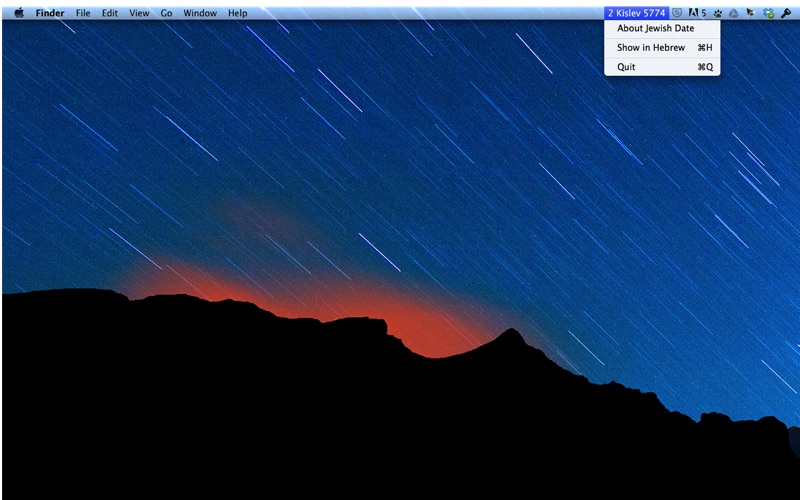Open the Edit menu

(110, 13)
